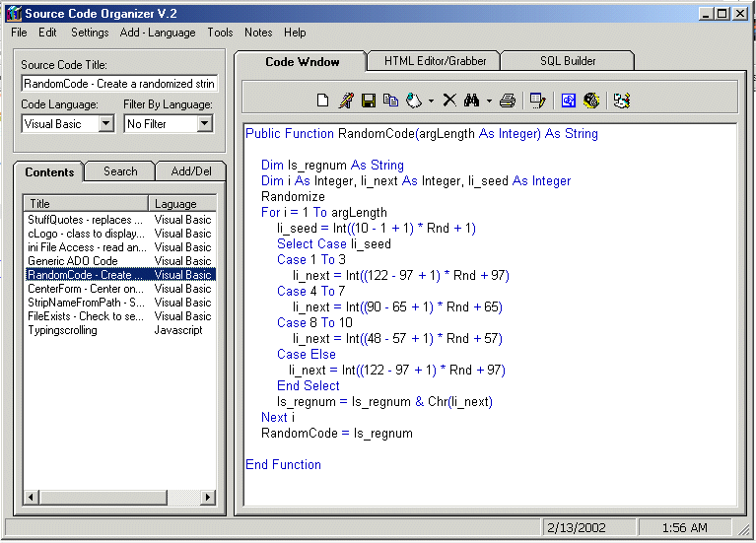Click the Save floppy disk icon

pos(369,100)
